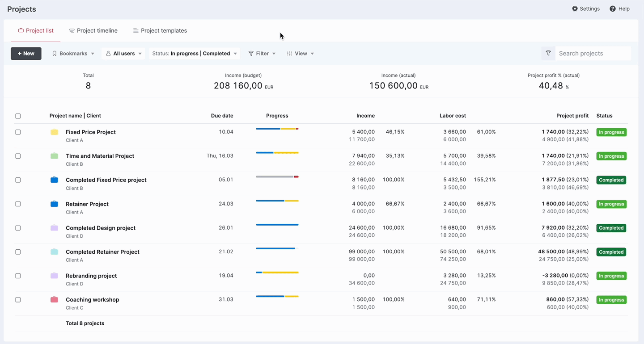Click blue briefcase icon of Completed Fixed Price project
644x344 pixels.
(x=54, y=180)
